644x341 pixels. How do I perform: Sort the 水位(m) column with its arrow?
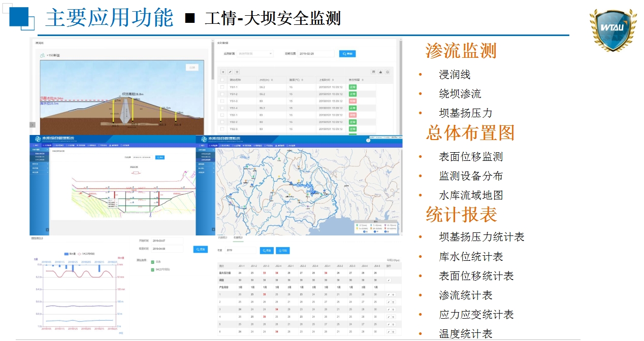(x=273, y=80)
